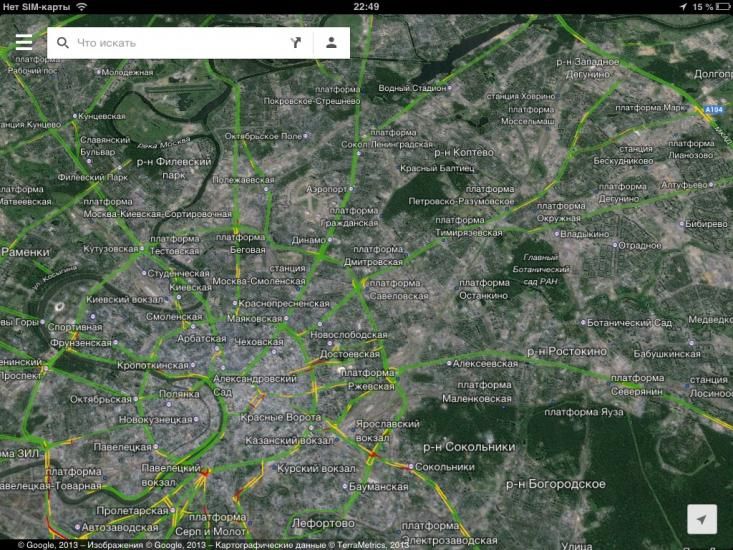
Task: Select the 'Динамо' station label
Action: click(309, 240)
